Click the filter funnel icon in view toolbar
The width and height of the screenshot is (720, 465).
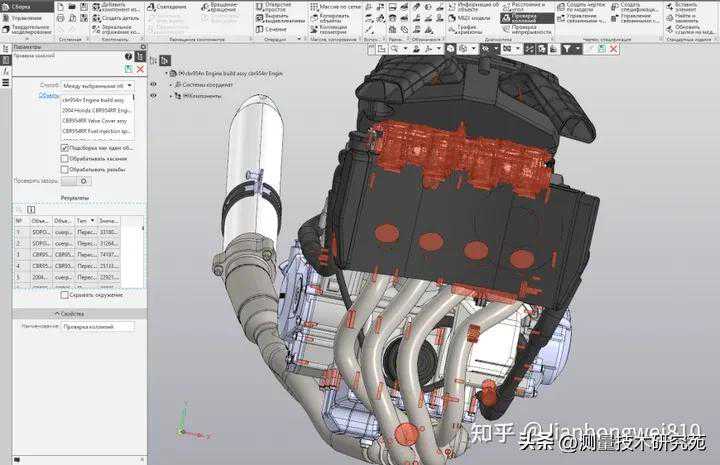[567, 48]
